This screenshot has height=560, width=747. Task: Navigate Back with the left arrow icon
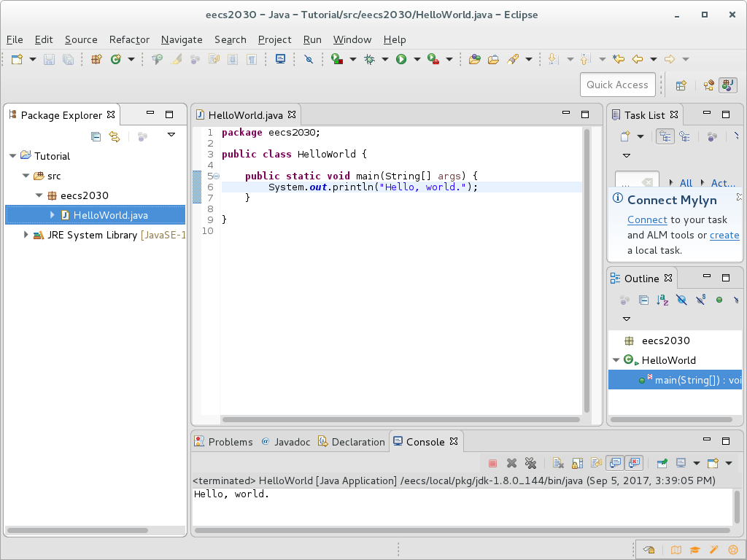point(638,59)
